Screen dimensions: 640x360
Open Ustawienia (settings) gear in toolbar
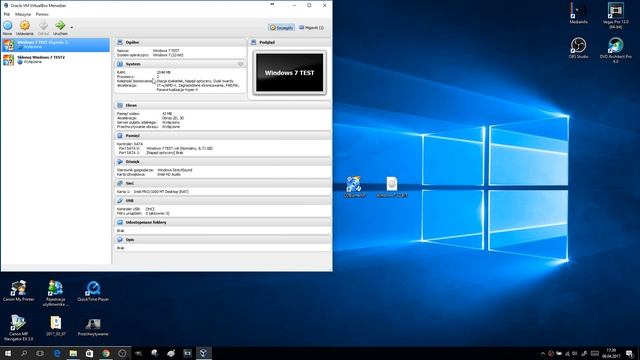(x=24, y=26)
